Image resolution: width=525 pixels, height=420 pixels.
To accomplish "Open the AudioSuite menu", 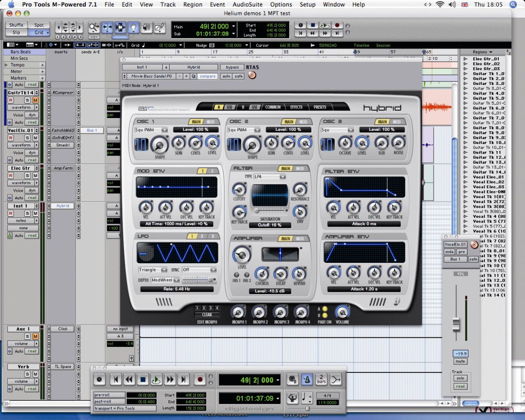I will (x=248, y=4).
